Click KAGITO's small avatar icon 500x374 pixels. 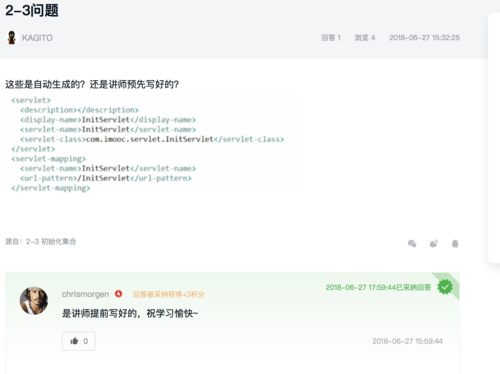coord(12,38)
